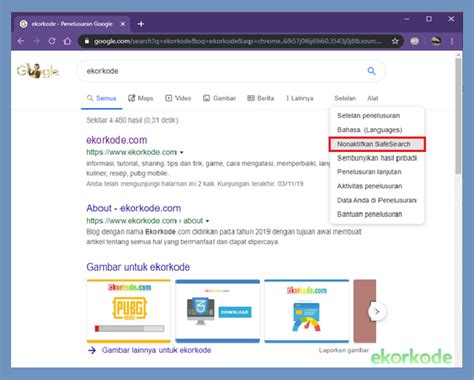
Task: Open the speed gauge image thumbnail
Action: (x=307, y=311)
